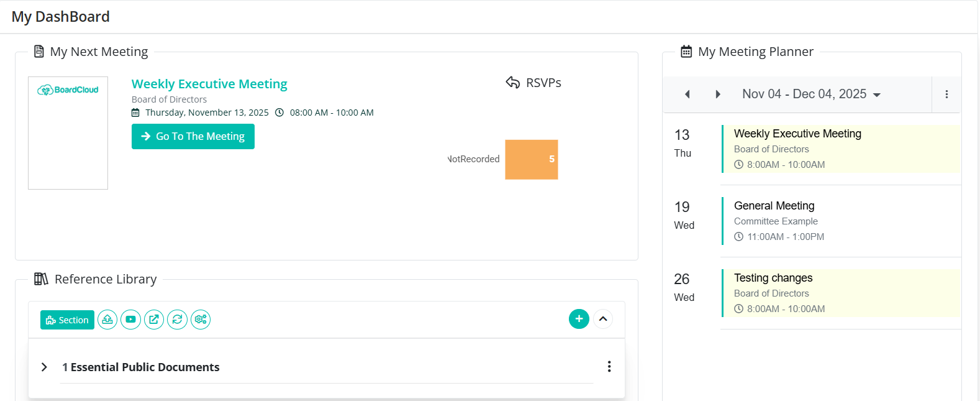
Task: Select General Meeting on the 19th
Action: pos(774,206)
